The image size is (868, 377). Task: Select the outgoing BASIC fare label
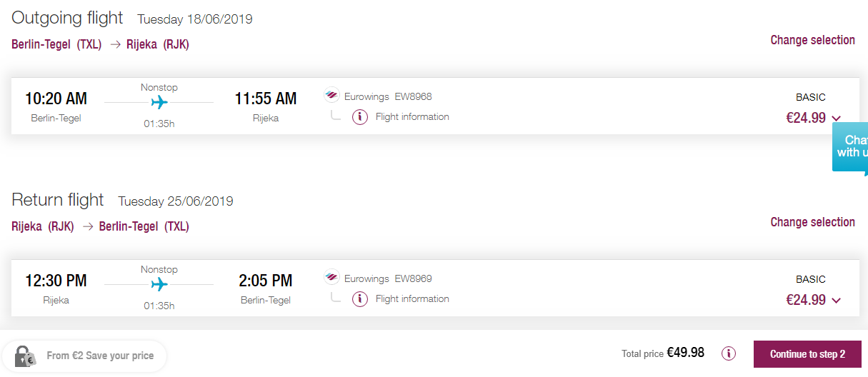[x=810, y=97]
